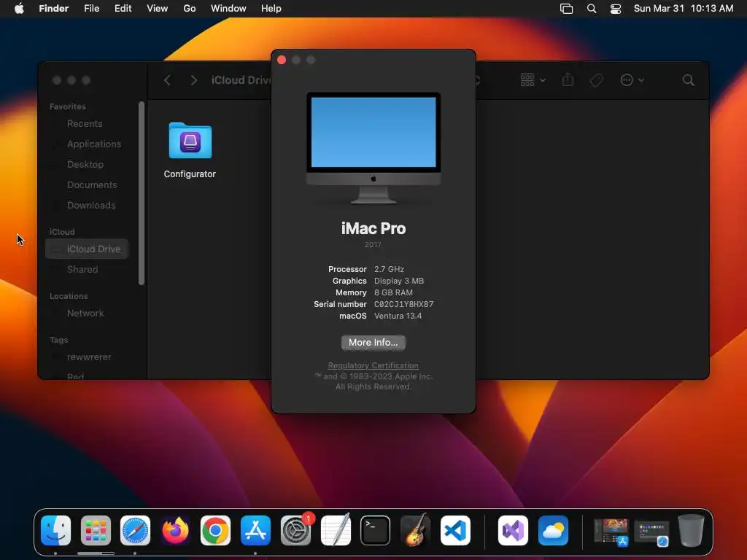Viewport: 747px width, 560px height.
Task: Close the About This Mac window
Action: 282,60
